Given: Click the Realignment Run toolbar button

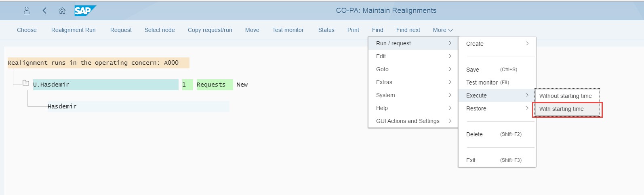Looking at the screenshot, I should pyautogui.click(x=74, y=30).
